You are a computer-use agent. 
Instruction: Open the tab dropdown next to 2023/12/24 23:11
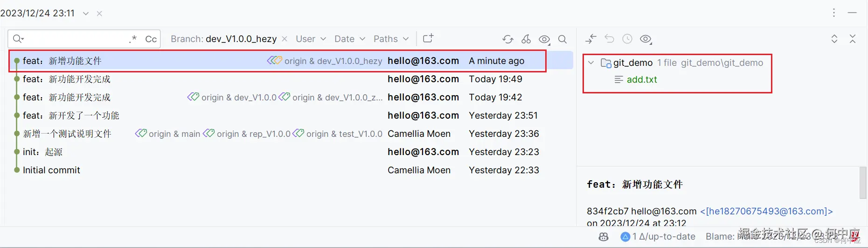(86, 14)
